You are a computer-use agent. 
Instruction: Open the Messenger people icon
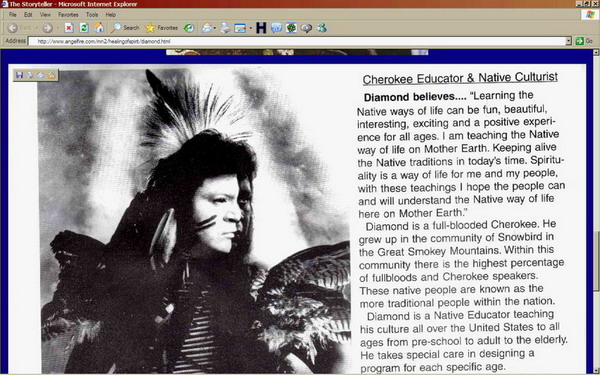[x=321, y=28]
